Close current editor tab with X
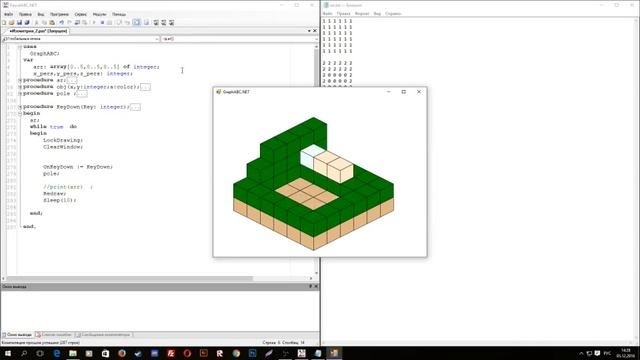Image resolution: width=640 pixels, height=360 pixels. click(315, 31)
